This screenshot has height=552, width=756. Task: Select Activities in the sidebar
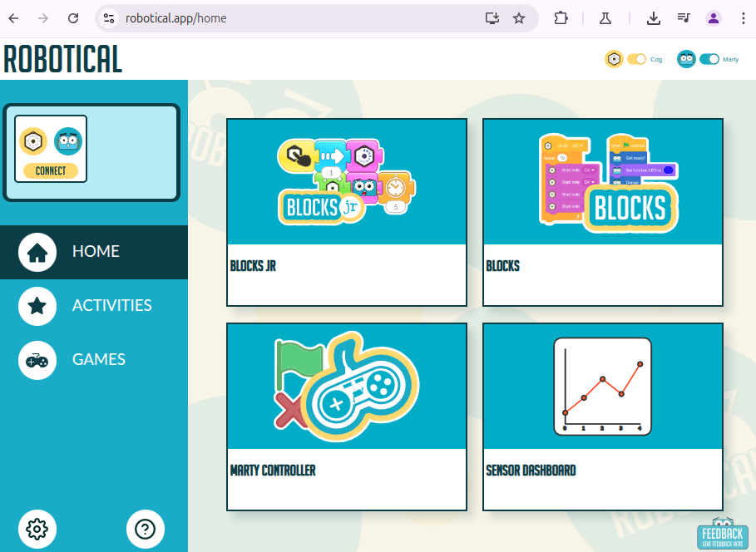pos(111,306)
